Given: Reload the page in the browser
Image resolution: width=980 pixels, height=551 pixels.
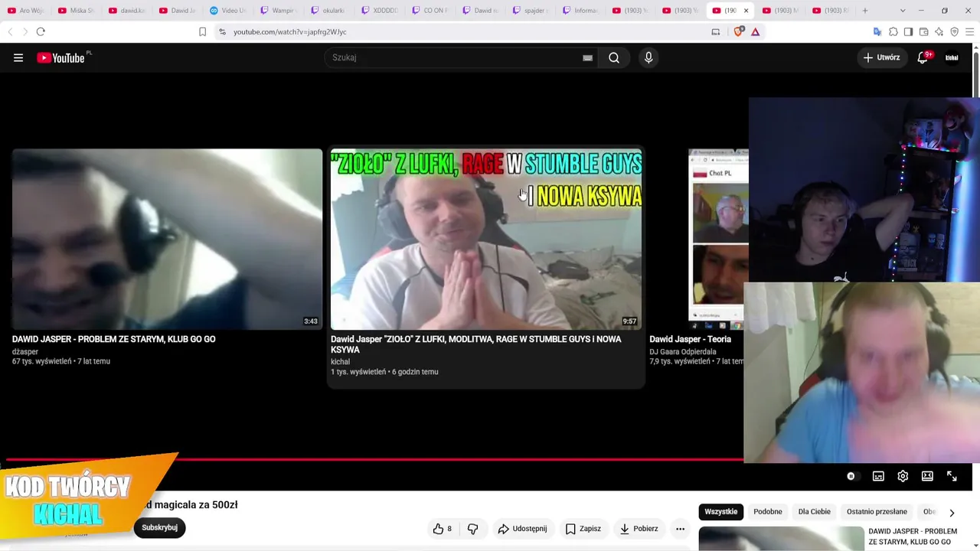Looking at the screenshot, I should click(x=41, y=31).
